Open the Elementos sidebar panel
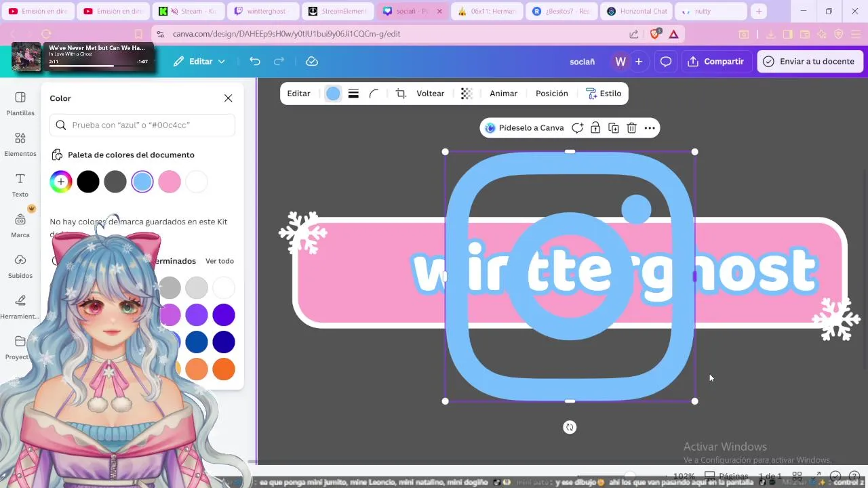The image size is (868, 488). [x=20, y=144]
